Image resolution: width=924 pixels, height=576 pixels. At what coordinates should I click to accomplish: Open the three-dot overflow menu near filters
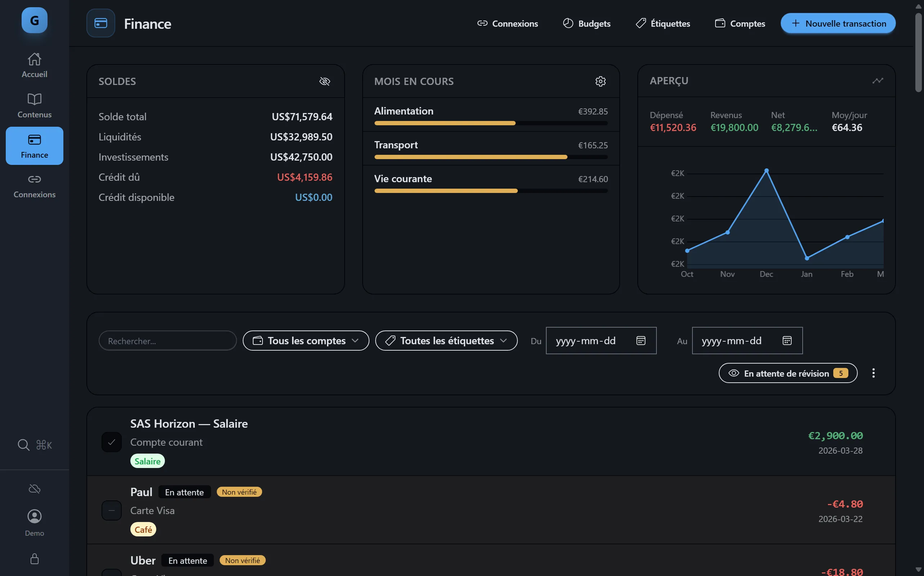tap(873, 373)
